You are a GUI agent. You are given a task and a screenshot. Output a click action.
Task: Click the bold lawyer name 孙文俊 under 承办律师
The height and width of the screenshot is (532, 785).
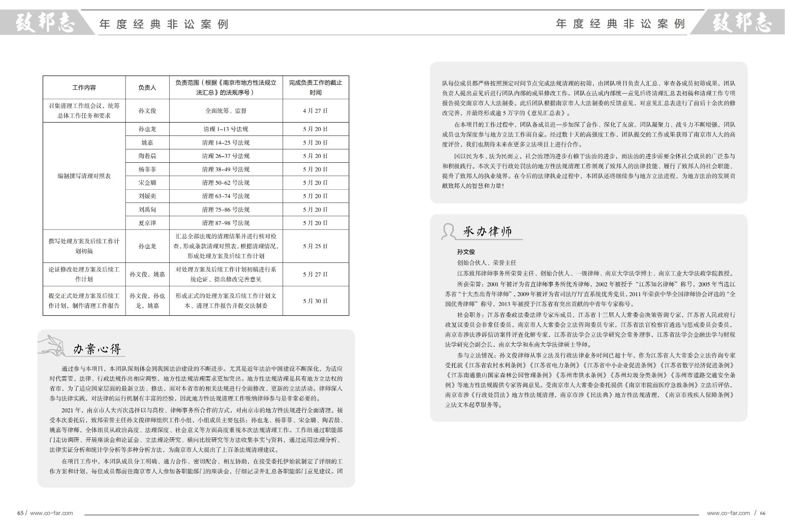[466, 252]
